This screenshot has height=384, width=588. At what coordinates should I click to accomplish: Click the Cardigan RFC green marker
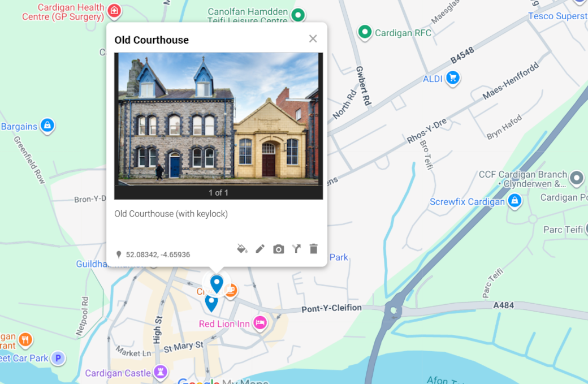(365, 32)
